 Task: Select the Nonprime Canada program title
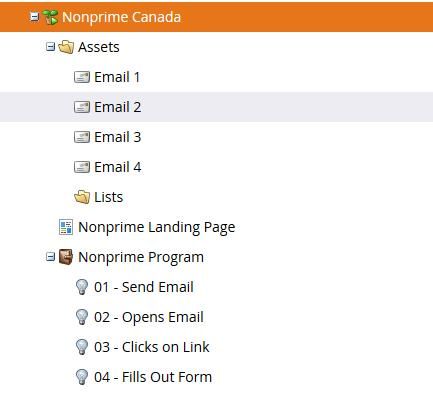122,17
